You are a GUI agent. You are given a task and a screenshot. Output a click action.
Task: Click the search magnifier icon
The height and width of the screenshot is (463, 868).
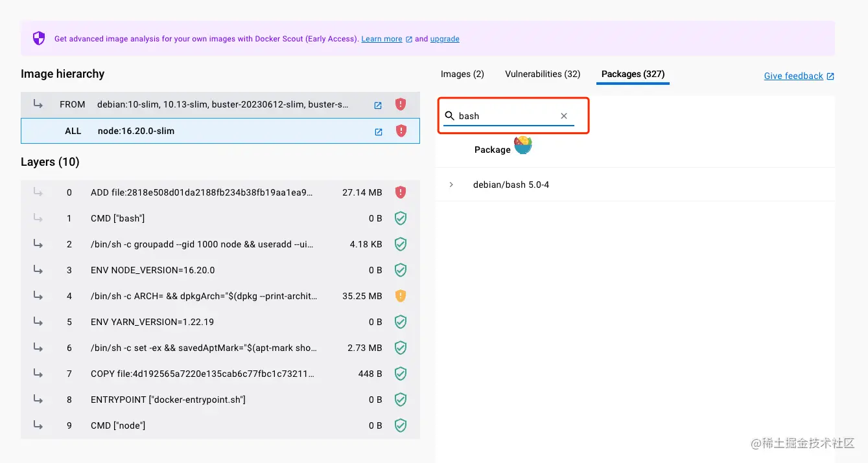449,116
